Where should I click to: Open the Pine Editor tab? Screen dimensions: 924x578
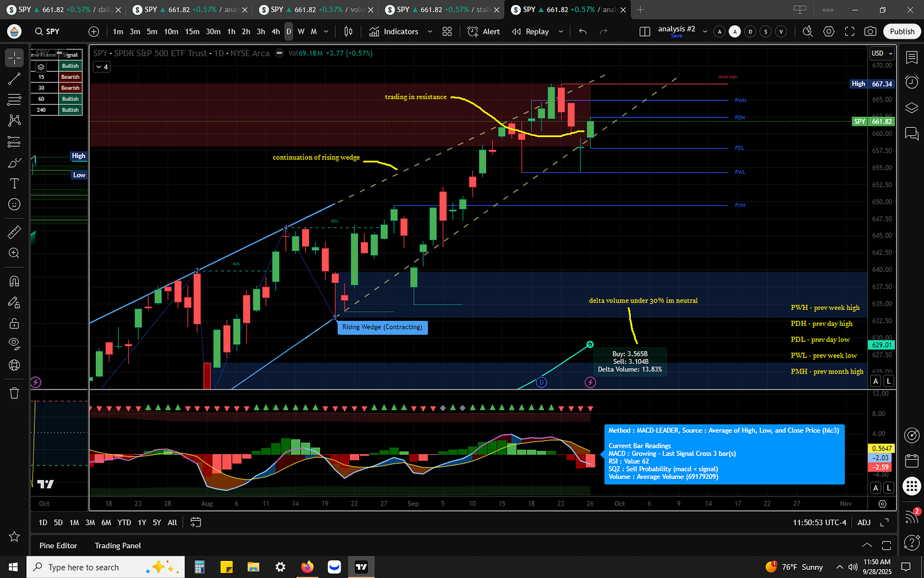[x=58, y=546]
